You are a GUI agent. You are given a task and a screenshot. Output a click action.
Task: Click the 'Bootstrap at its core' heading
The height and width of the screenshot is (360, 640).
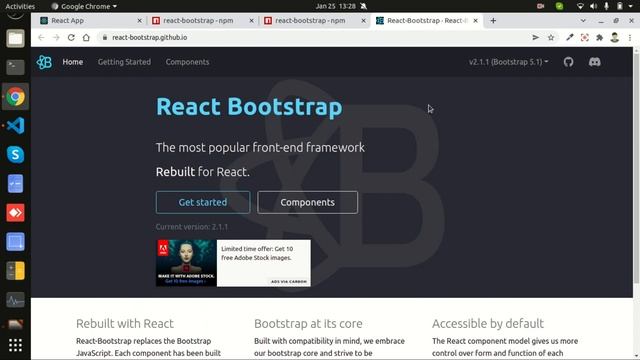coord(308,324)
